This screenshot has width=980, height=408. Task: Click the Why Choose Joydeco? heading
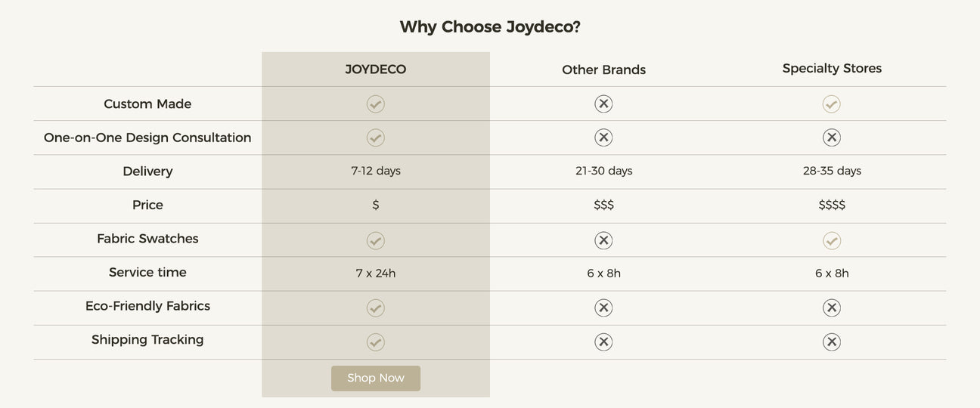click(490, 26)
